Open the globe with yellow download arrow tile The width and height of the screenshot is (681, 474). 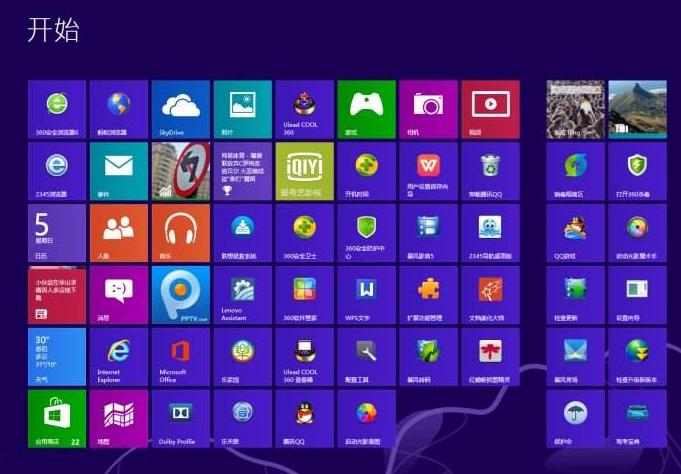coord(638,357)
